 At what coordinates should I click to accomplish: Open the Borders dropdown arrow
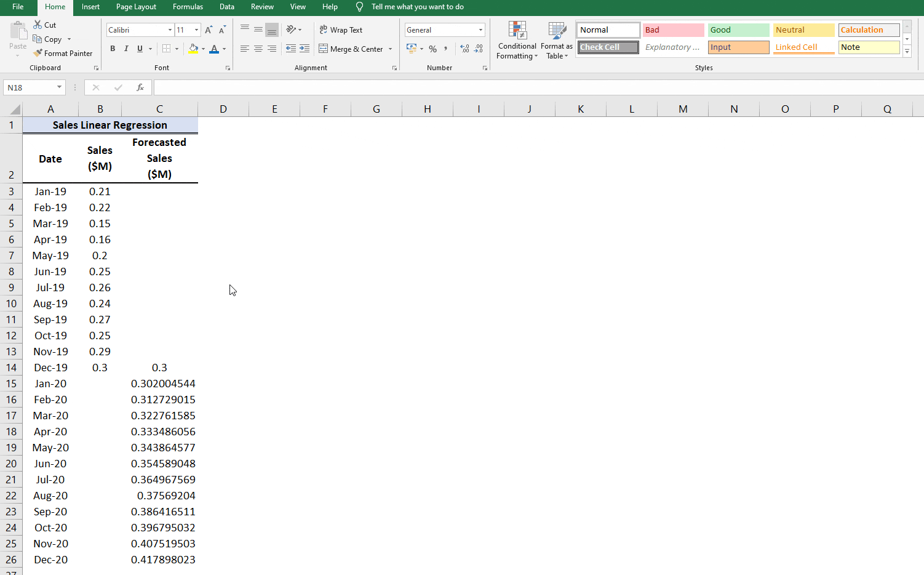click(178, 48)
